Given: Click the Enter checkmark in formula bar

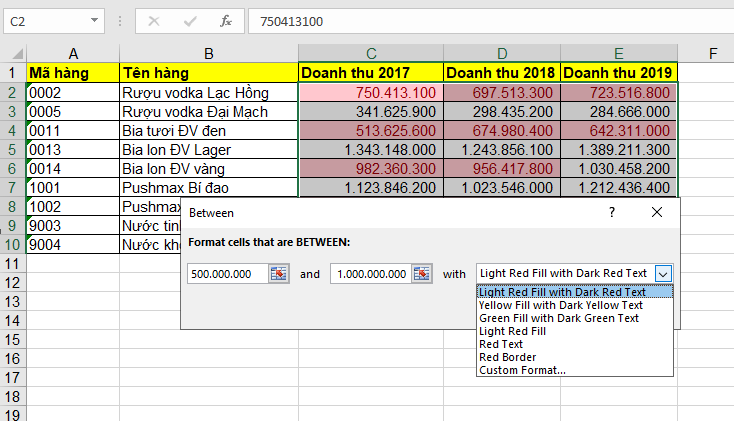Looking at the screenshot, I should click(189, 20).
